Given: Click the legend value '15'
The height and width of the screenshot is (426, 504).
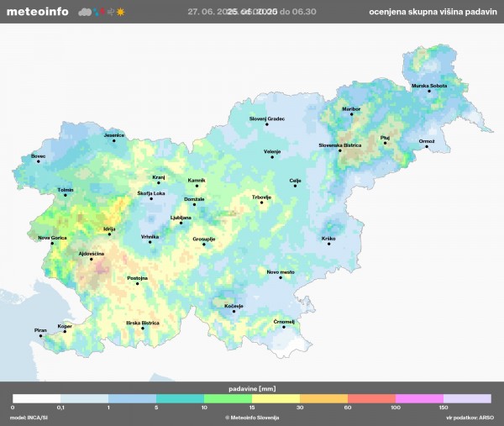Looking at the screenshot, I should coord(252,408).
